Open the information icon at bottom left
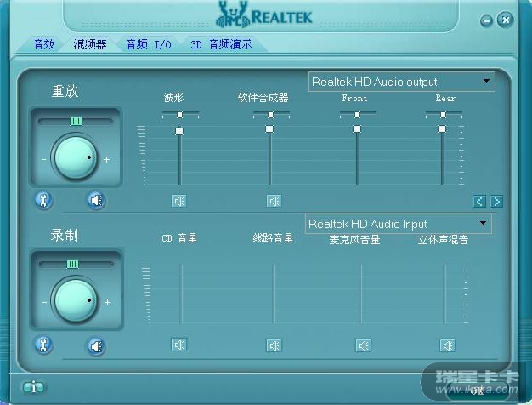Viewport: 532px width, 405px height. point(34,387)
